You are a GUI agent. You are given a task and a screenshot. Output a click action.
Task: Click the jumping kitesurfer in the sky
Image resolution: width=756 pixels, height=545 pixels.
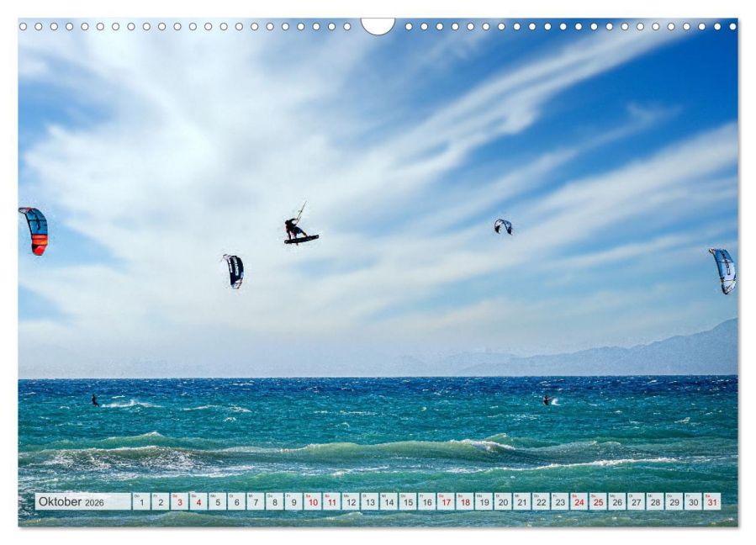(x=299, y=229)
